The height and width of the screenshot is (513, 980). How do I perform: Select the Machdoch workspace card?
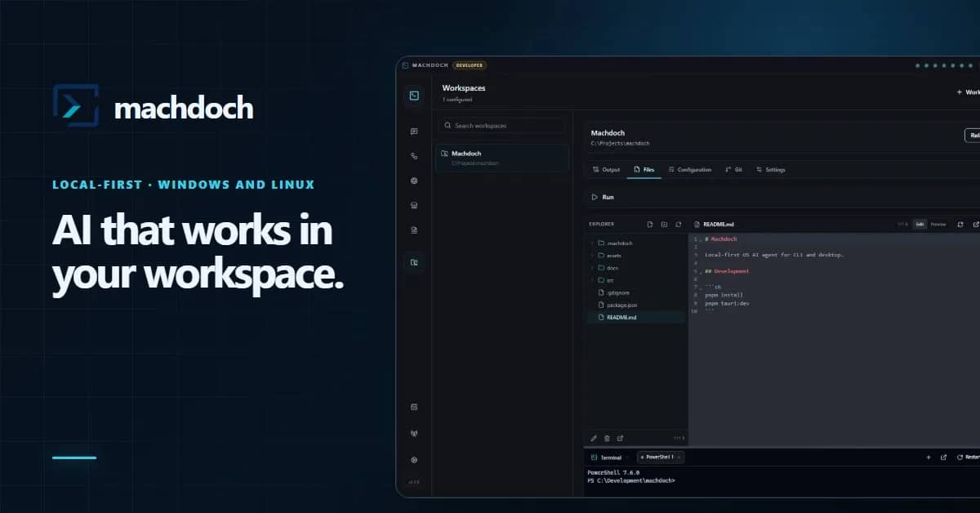point(501,158)
